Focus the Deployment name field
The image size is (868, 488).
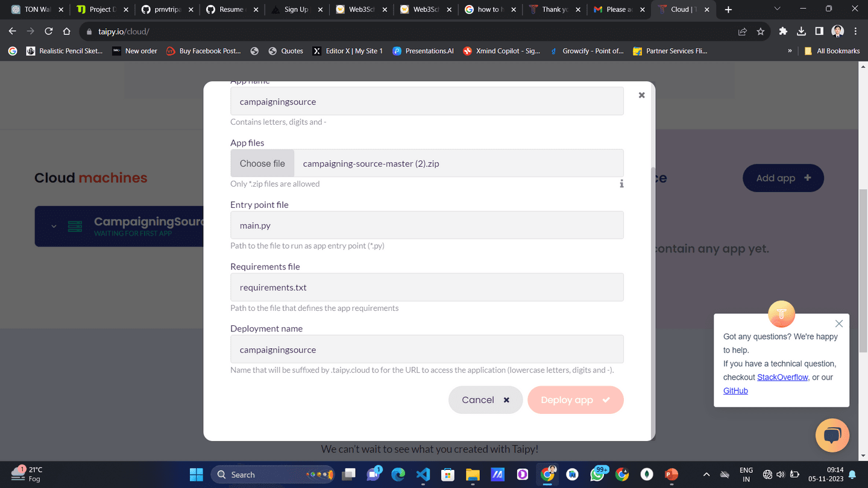click(427, 349)
